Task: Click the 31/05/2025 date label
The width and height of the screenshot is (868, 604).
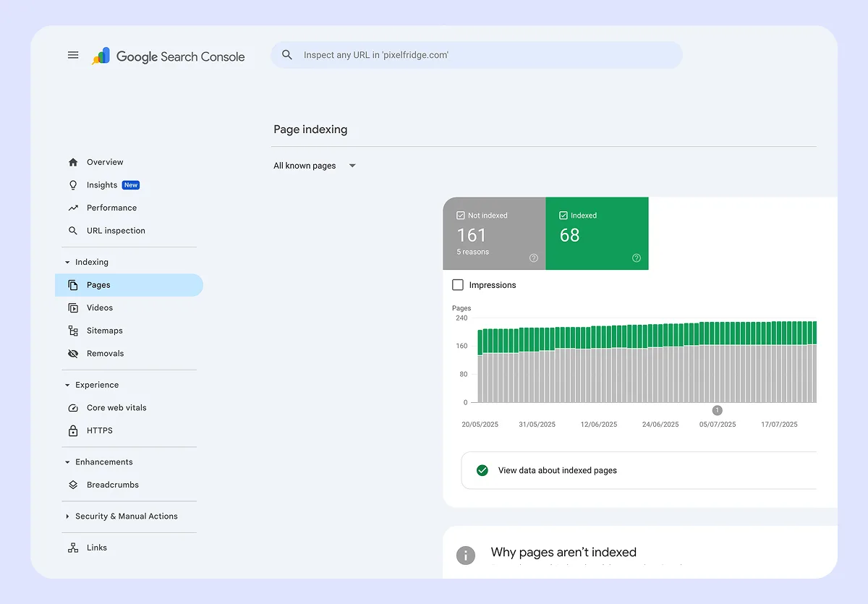Action: tap(537, 425)
